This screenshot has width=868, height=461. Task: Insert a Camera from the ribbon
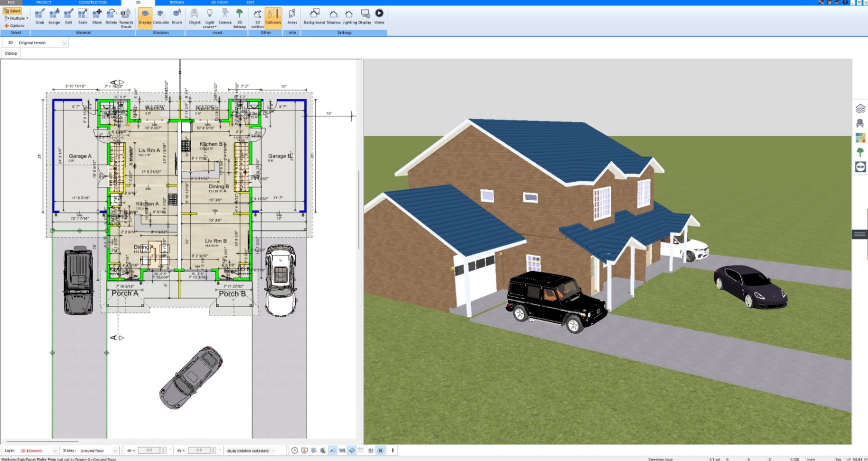pos(225,17)
